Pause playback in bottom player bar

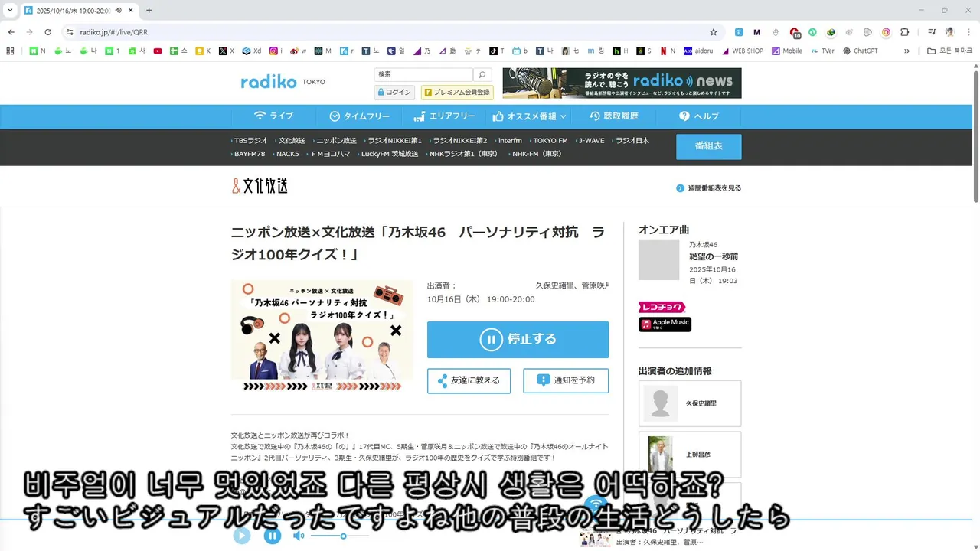click(x=273, y=536)
